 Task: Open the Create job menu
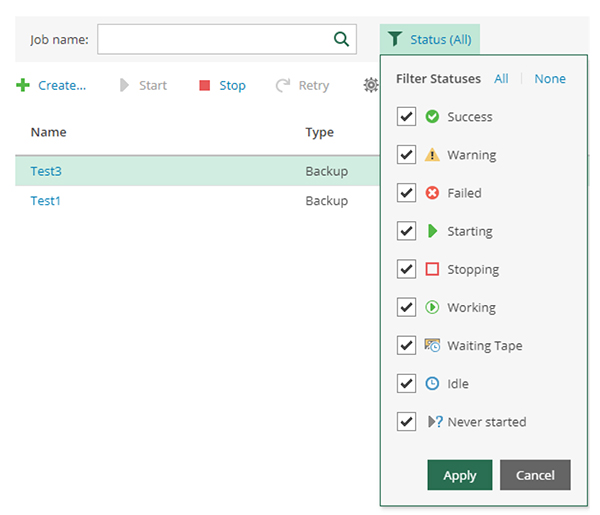click(x=52, y=85)
